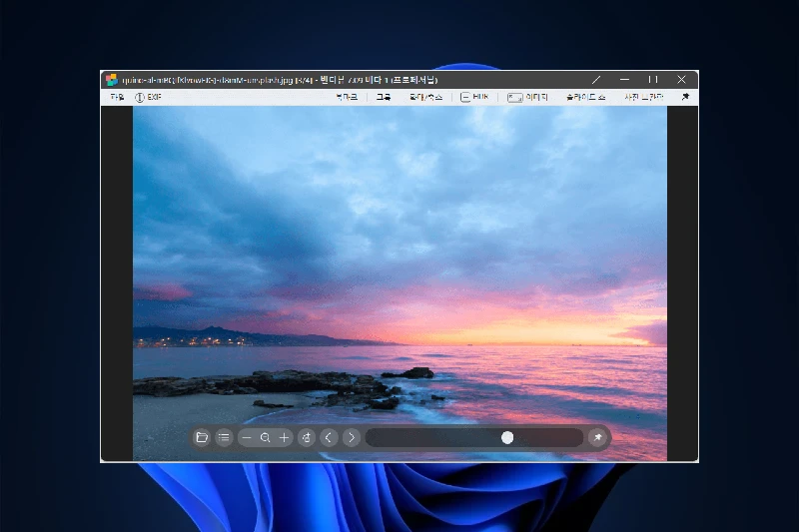Click the magnifier fit-zoom icon
Screen dimensions: 799x532
265,438
